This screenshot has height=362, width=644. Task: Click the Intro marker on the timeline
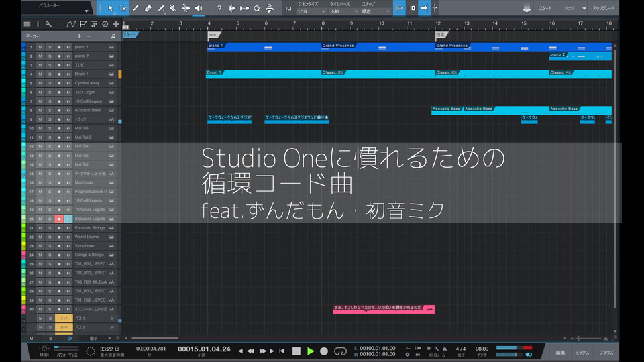[213, 34]
